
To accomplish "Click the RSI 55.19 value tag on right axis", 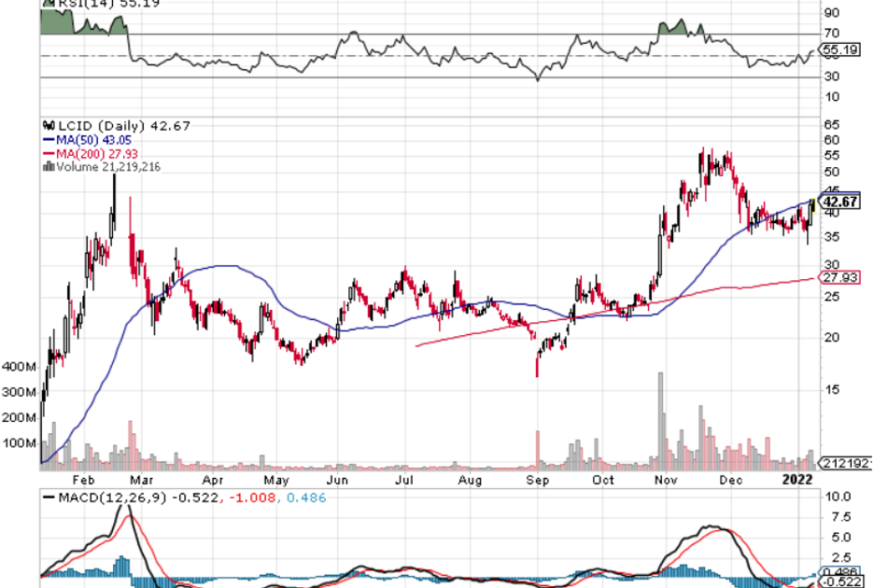I will pos(840,49).
